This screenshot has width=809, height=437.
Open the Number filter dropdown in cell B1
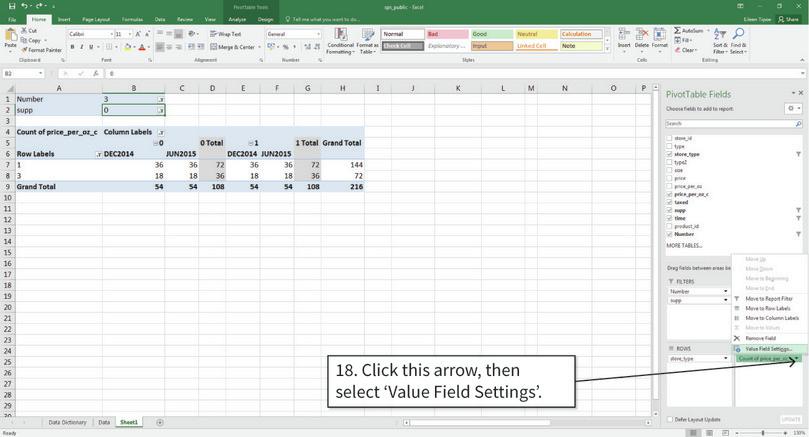click(160, 99)
